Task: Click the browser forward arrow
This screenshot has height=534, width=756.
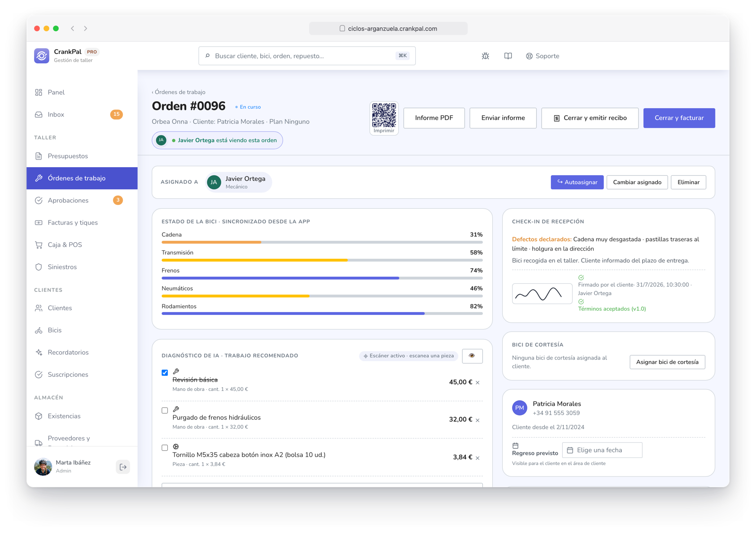Action: coord(86,28)
